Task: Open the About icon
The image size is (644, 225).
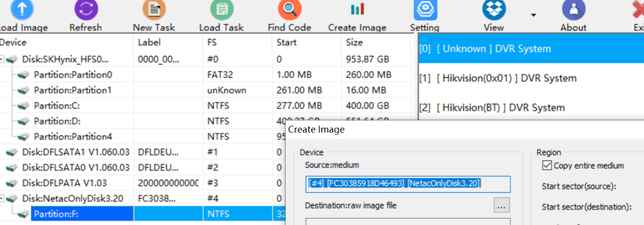Action: click(573, 10)
